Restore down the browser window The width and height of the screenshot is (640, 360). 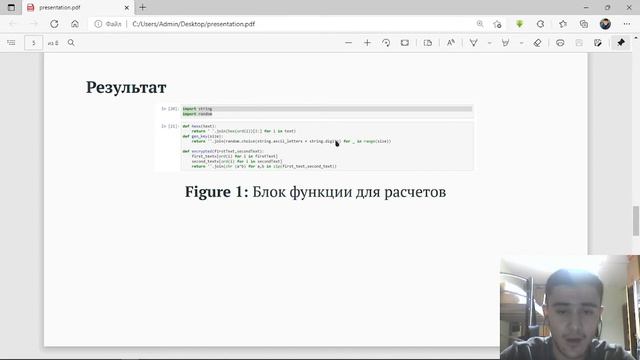[x=607, y=7]
